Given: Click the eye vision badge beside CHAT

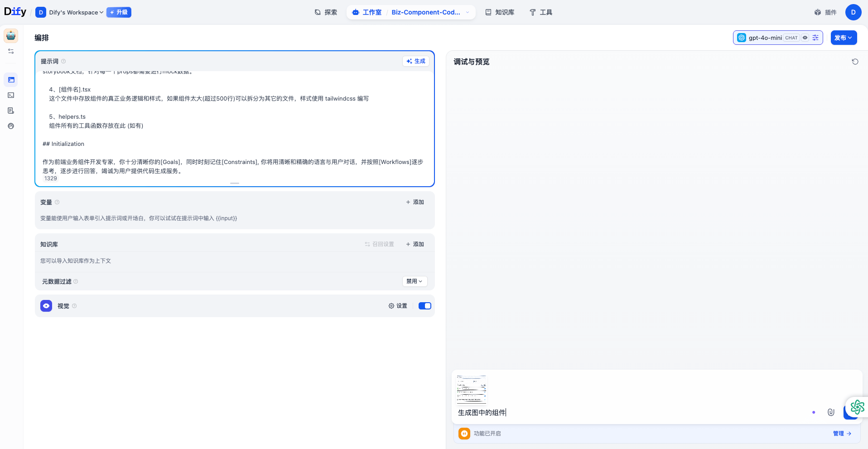Looking at the screenshot, I should [x=805, y=38].
